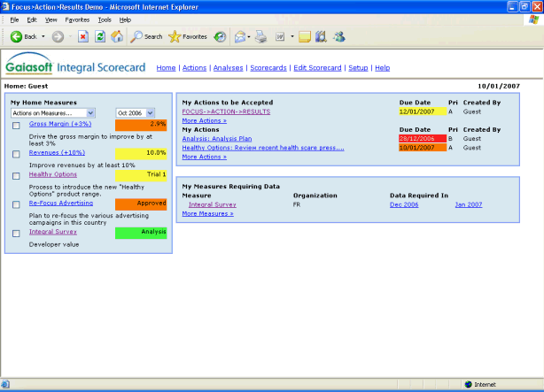The image size is (544, 392).
Task: Open the Scorecards navigation link
Action: [x=268, y=68]
